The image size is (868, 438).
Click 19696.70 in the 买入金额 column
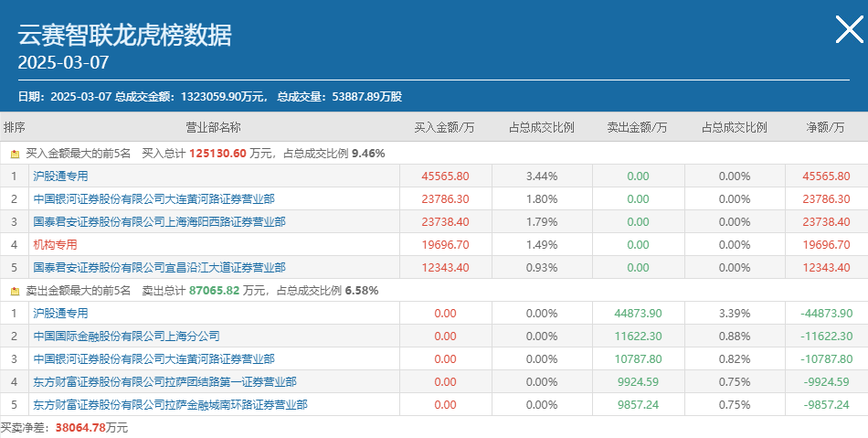pyautogui.click(x=445, y=245)
